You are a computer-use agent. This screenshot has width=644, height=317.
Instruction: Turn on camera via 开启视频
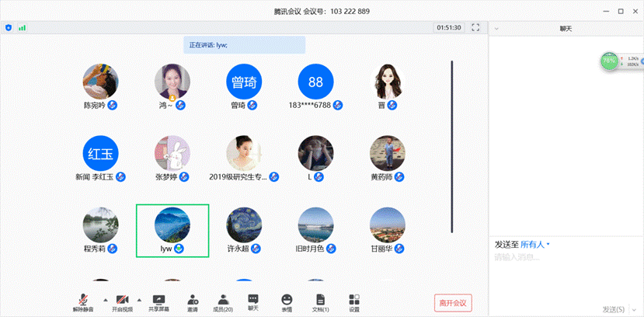[121, 301]
